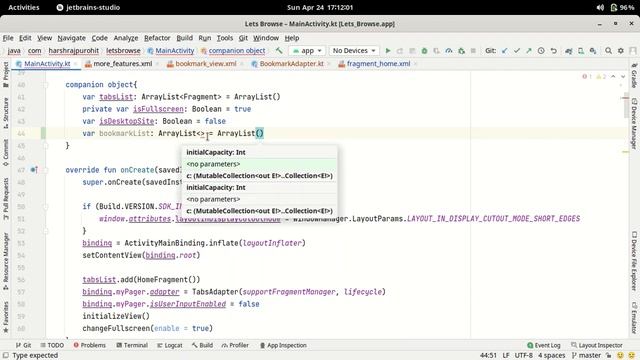Screen dimensions: 640x360
Task: Open the Event Log panel
Action: 544,345
